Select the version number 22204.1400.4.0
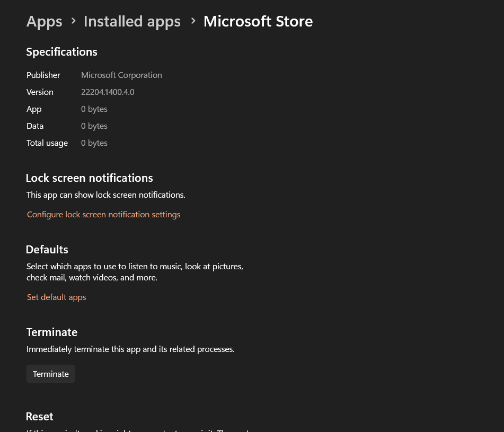504x432 pixels. coord(108,92)
